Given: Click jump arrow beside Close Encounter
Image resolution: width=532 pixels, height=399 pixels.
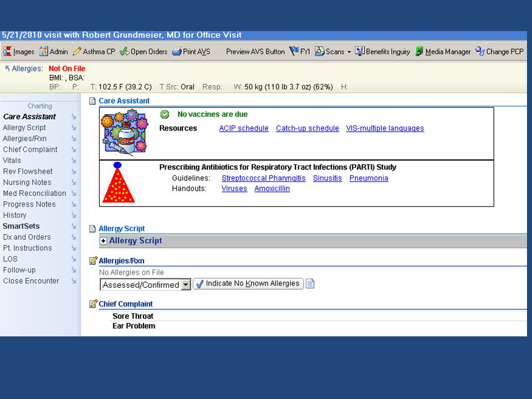Looking at the screenshot, I should (x=74, y=281).
